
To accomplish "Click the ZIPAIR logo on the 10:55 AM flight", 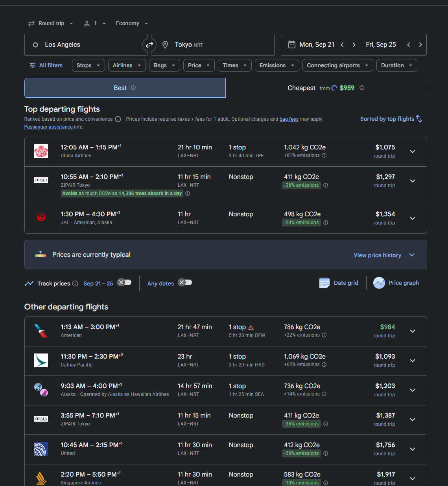I will tap(41, 180).
